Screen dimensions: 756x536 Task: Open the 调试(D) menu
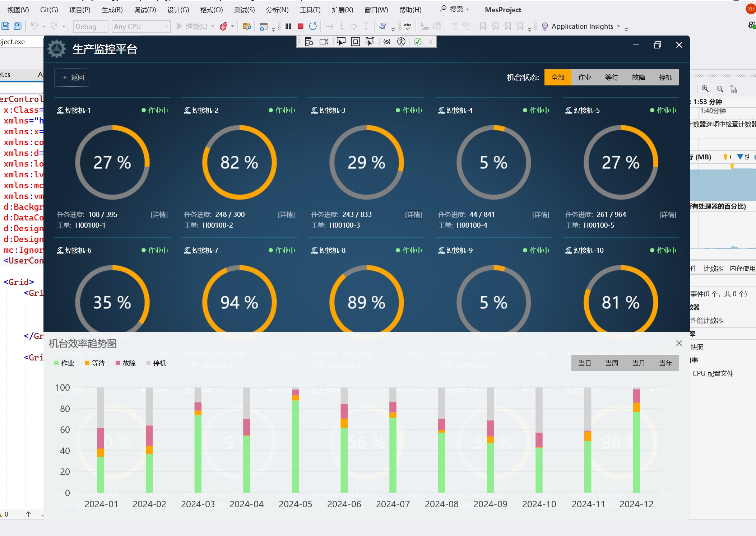tap(145, 10)
